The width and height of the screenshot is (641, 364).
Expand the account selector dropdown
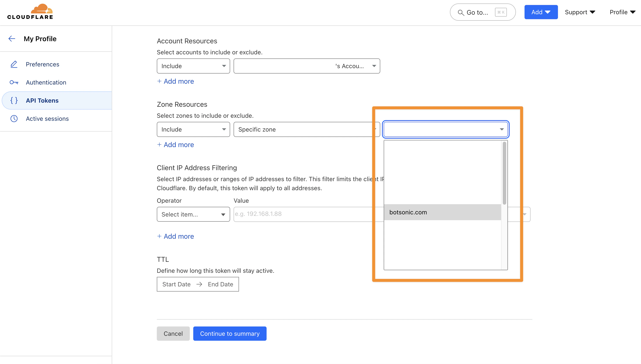pos(306,66)
